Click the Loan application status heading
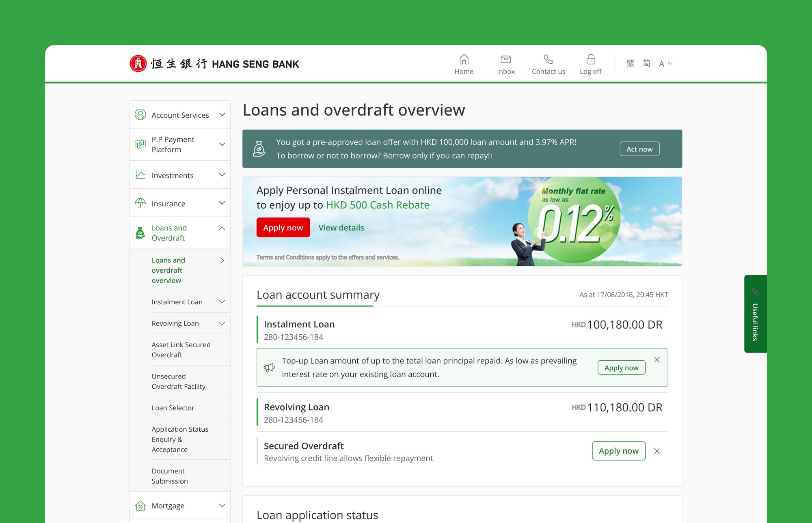Screen dimensions: 812x523 317,515
